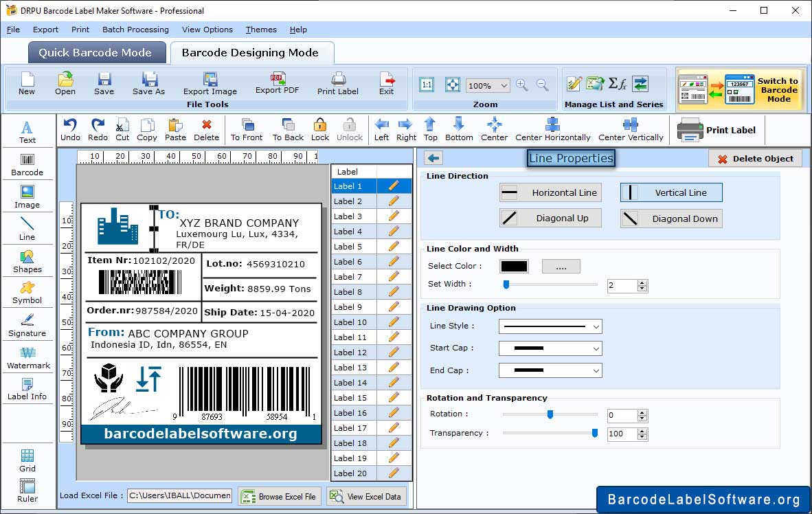The image size is (812, 514).
Task: Click Browse Excel File button
Action: [x=280, y=496]
